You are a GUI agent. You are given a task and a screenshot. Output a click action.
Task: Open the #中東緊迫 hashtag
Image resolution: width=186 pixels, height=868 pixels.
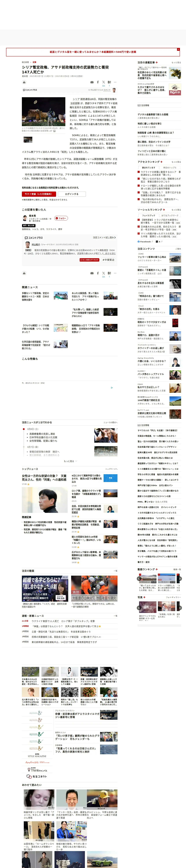pyautogui.click(x=108, y=260)
